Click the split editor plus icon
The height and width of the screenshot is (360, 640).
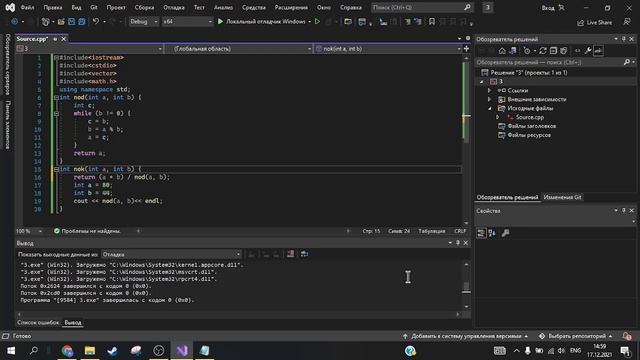tap(467, 49)
